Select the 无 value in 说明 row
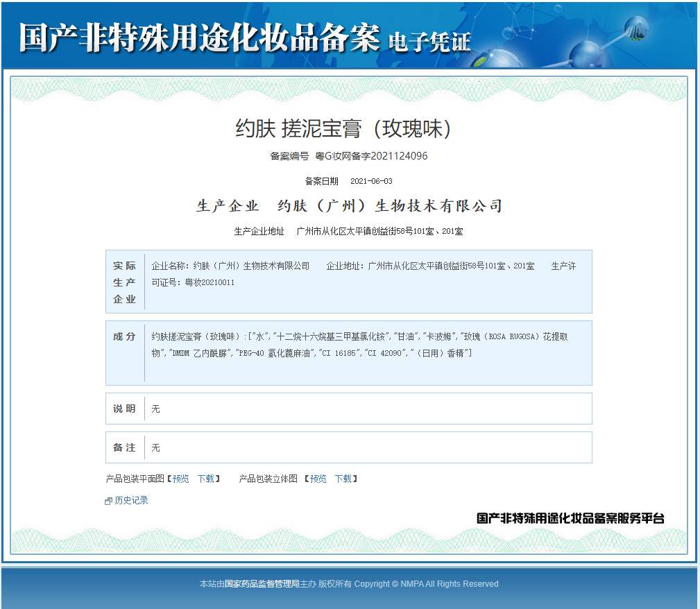This screenshot has width=700, height=609. pos(155,409)
